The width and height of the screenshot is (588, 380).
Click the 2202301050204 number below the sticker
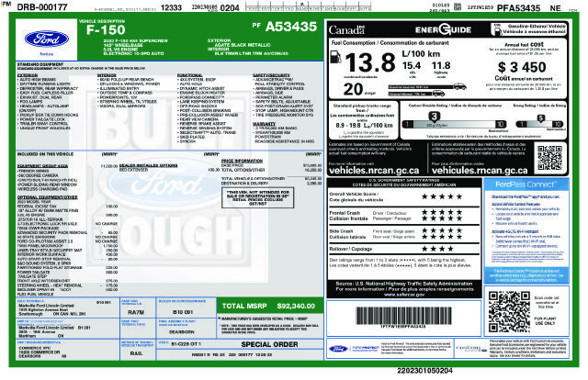(424, 371)
